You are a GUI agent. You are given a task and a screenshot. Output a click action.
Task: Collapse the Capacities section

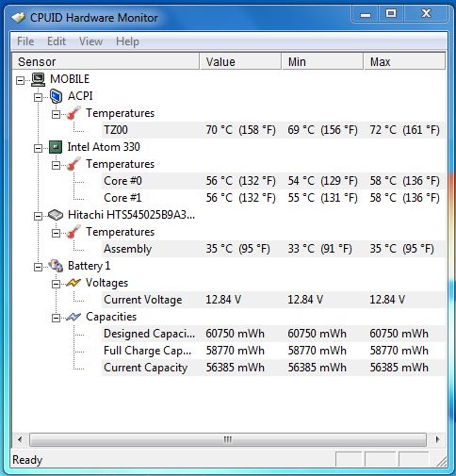pos(56,318)
